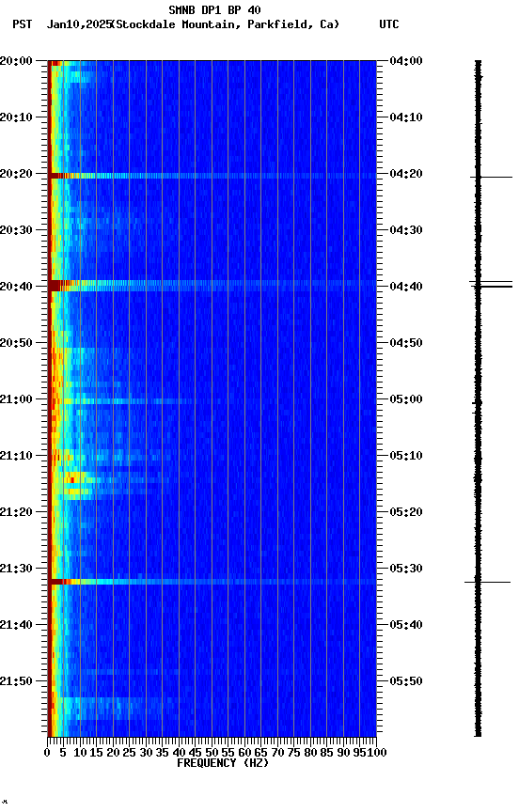
Task: Click the 20:00 PST time label
Action: coord(16,61)
